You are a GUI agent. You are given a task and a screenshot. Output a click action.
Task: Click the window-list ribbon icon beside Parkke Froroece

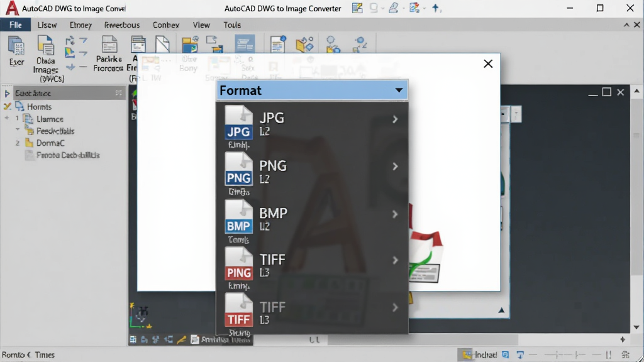tap(138, 45)
